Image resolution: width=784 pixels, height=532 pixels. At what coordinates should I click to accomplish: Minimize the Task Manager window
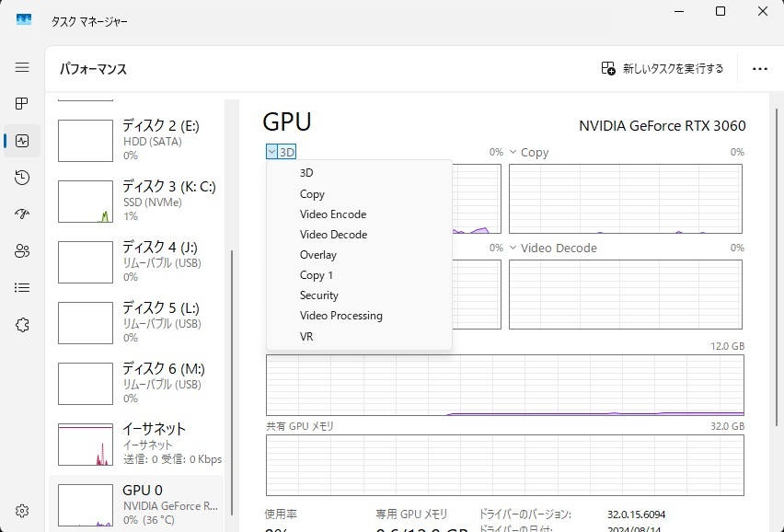[678, 11]
